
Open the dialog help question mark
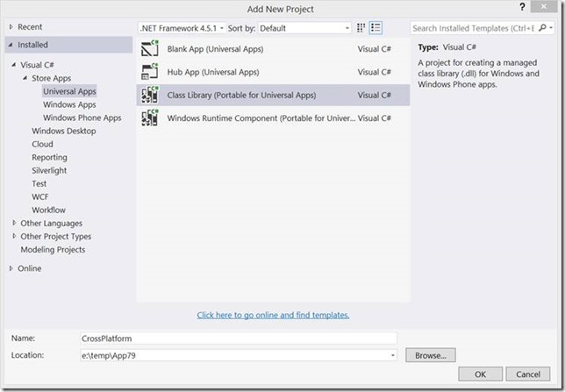tap(522, 7)
